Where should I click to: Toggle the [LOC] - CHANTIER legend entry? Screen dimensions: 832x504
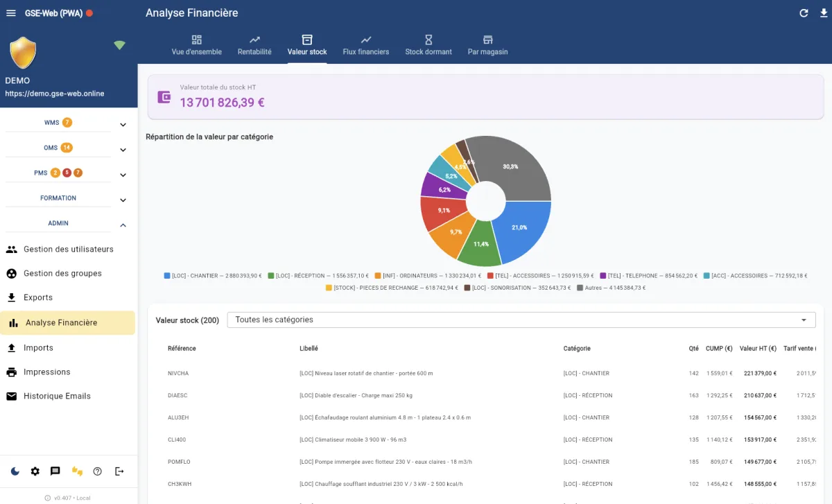click(x=213, y=276)
